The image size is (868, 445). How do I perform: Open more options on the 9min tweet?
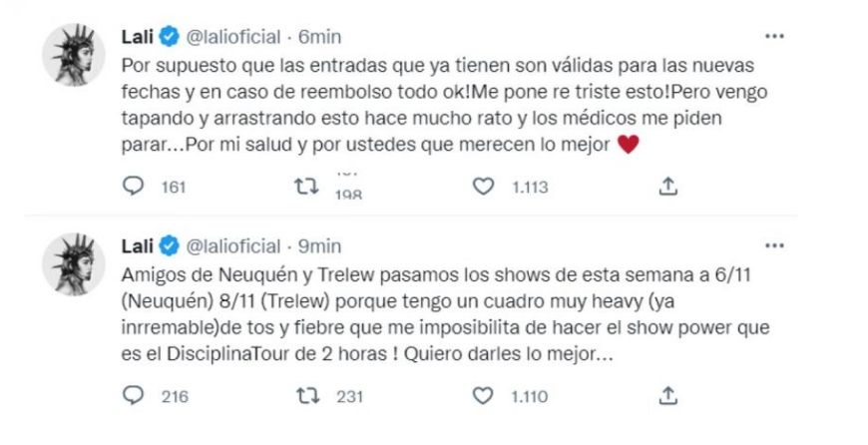pos(774,245)
